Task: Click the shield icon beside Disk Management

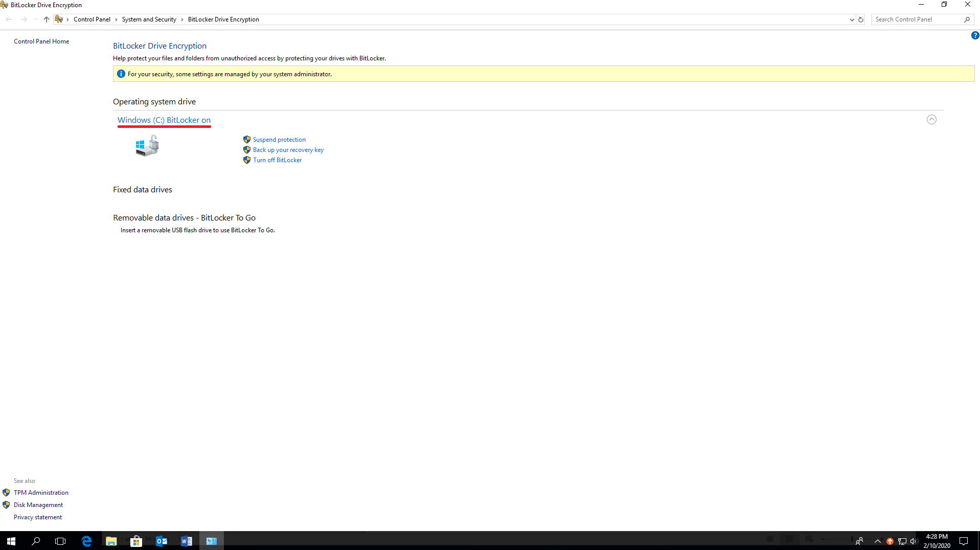Action: 6,504
